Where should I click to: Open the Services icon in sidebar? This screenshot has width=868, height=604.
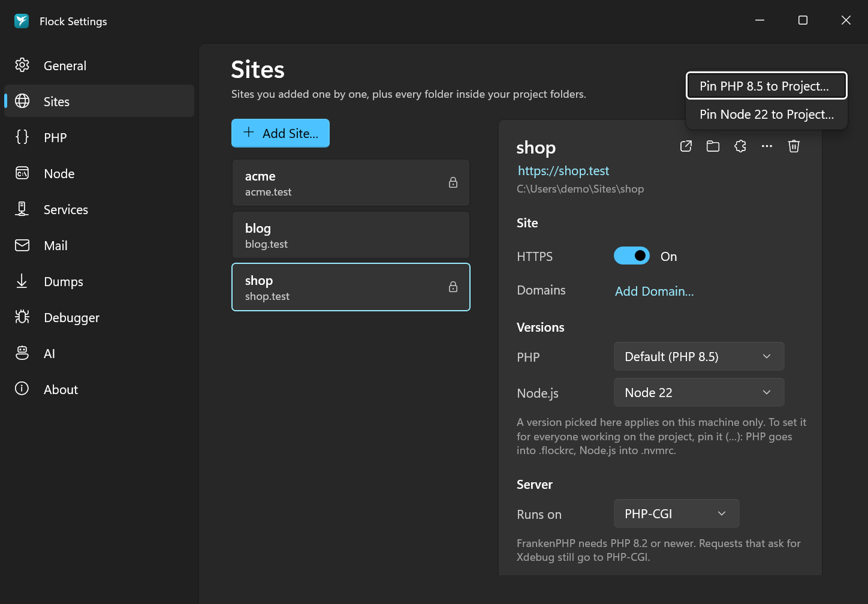(x=22, y=209)
